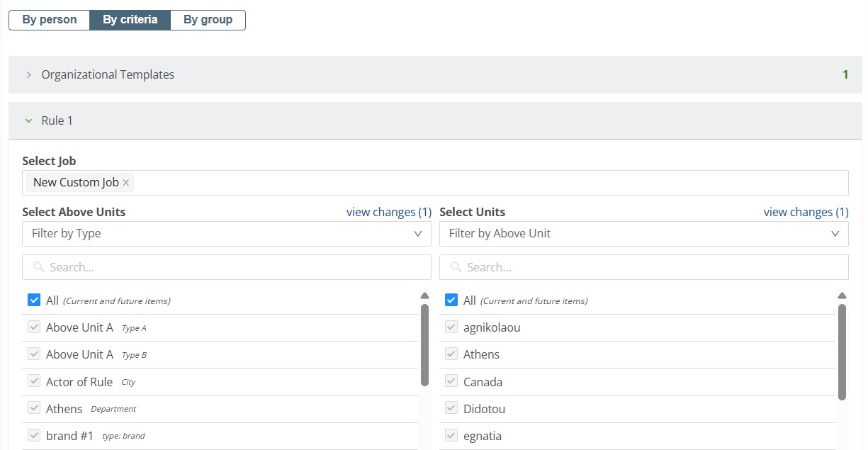This screenshot has width=868, height=450.
Task: Open the Filter by Above Unit dropdown
Action: pos(643,234)
